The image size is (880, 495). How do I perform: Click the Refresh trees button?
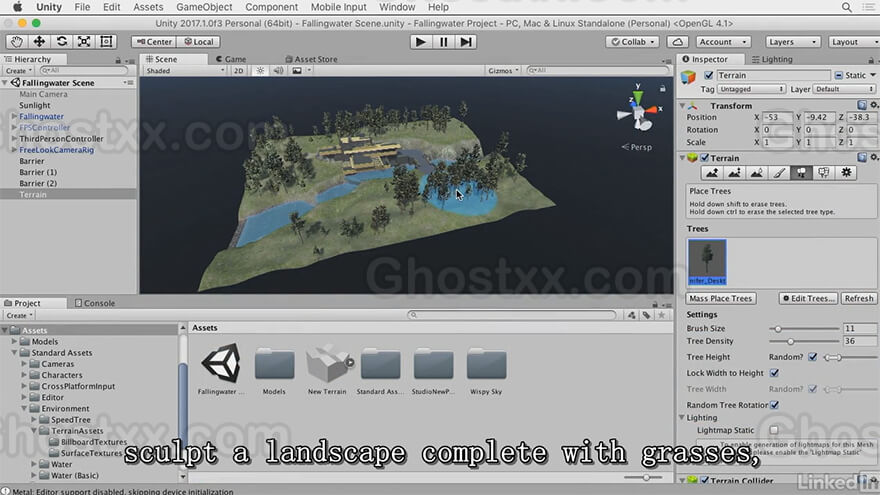(859, 299)
